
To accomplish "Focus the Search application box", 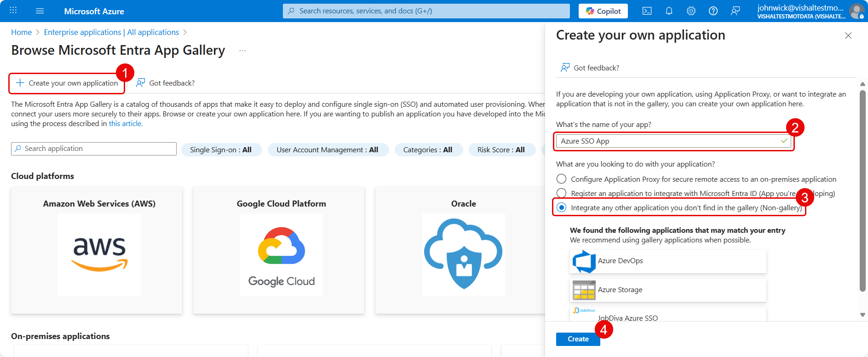I will pos(94,149).
